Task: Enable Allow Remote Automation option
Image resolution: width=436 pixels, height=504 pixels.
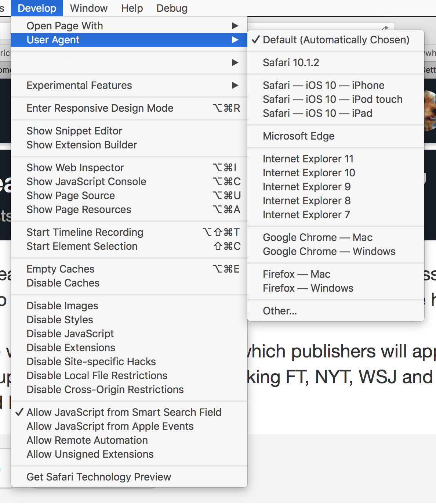Action: point(87,440)
